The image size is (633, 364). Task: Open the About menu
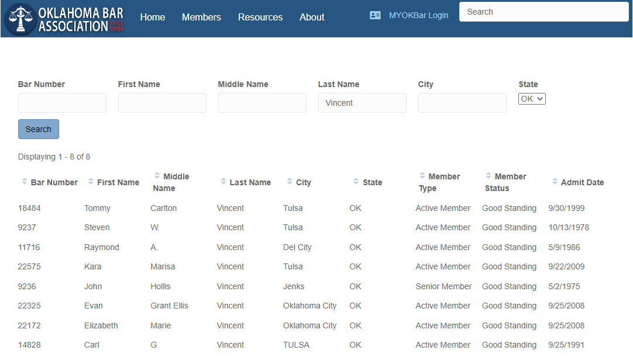pos(312,18)
